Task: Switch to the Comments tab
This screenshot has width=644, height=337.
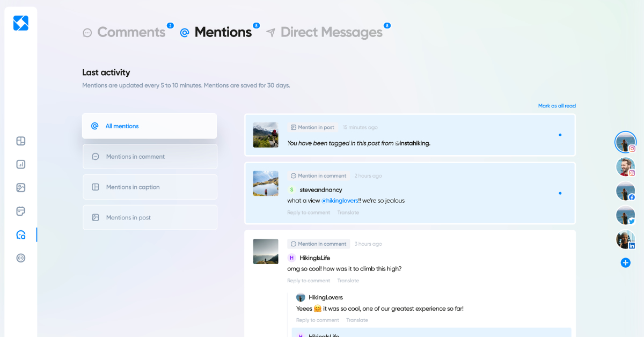Action: coord(131,32)
